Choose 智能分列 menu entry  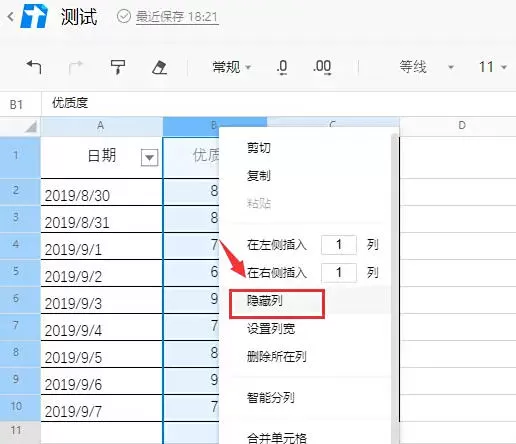tap(271, 397)
